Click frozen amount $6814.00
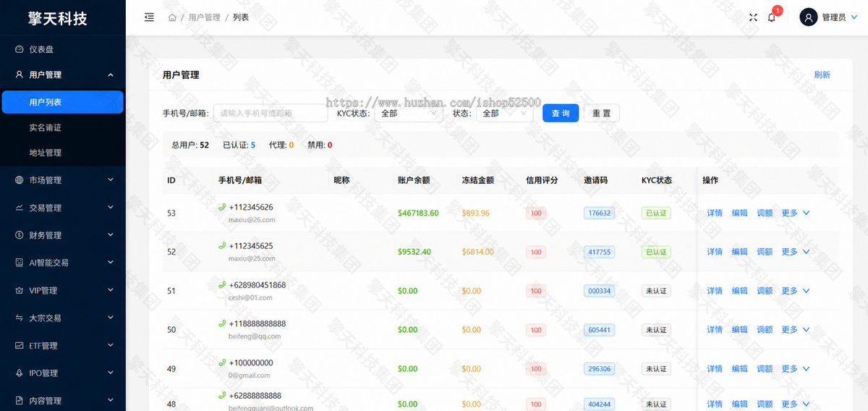This screenshot has height=411, width=868. 478,252
